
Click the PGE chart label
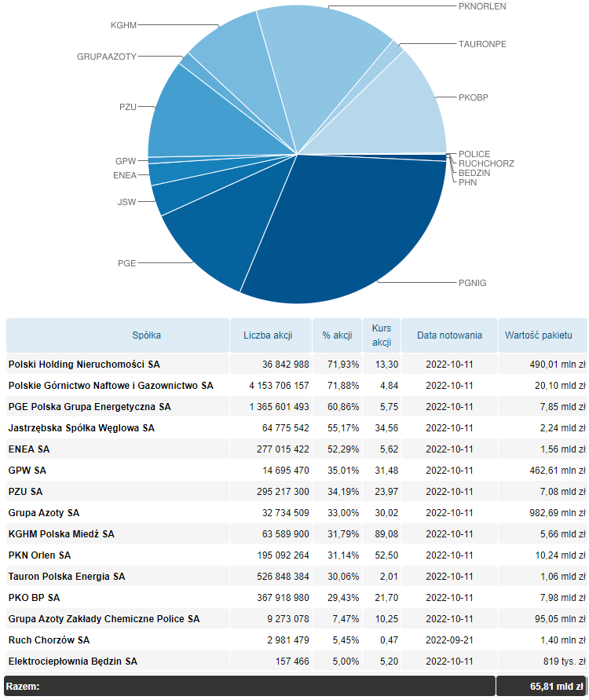126,263
